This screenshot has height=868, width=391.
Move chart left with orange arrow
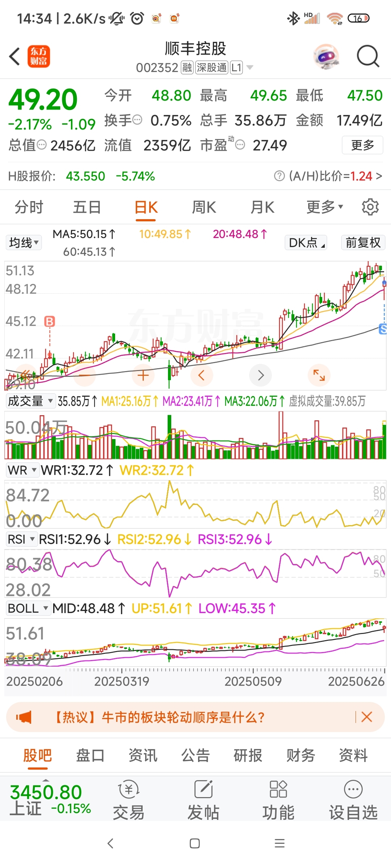tap(202, 375)
